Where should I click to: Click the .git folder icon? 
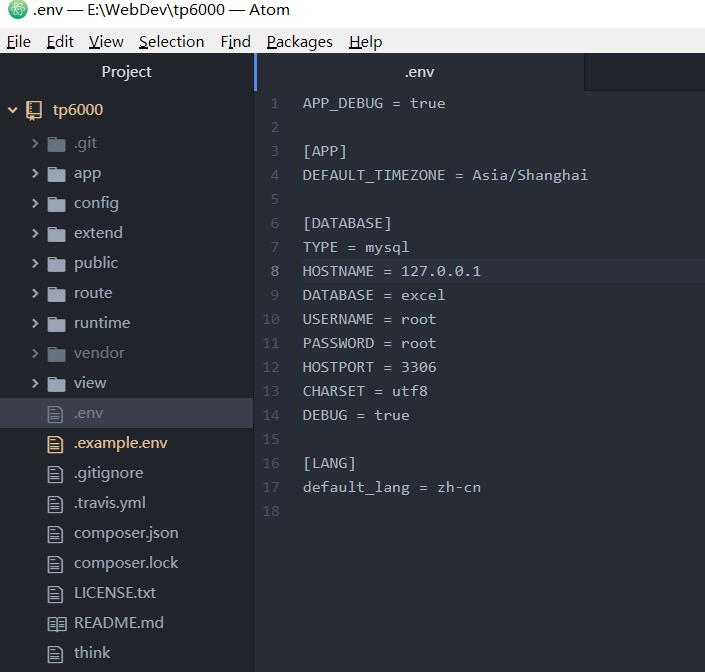pyautogui.click(x=56, y=143)
